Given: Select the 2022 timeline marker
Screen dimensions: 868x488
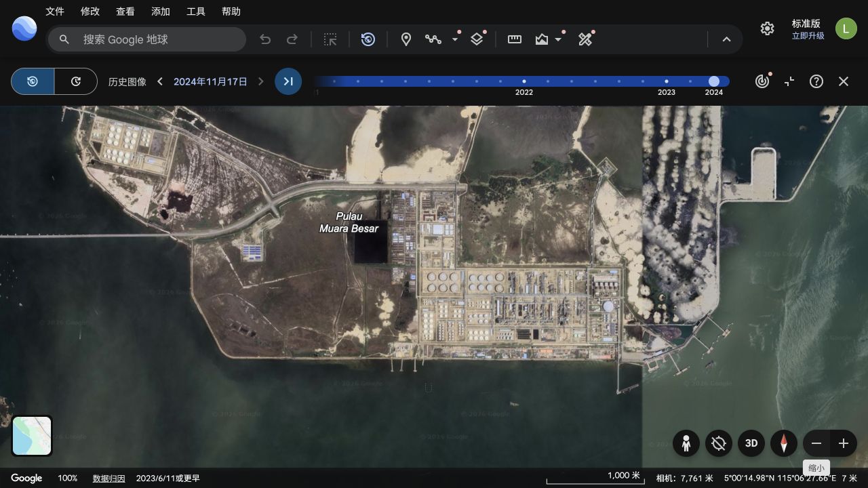Looking at the screenshot, I should pos(524,81).
